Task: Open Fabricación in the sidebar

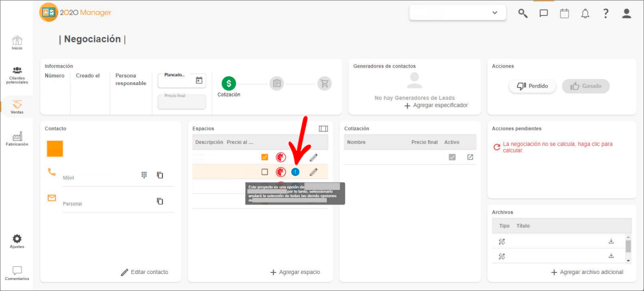Action: 17,139
